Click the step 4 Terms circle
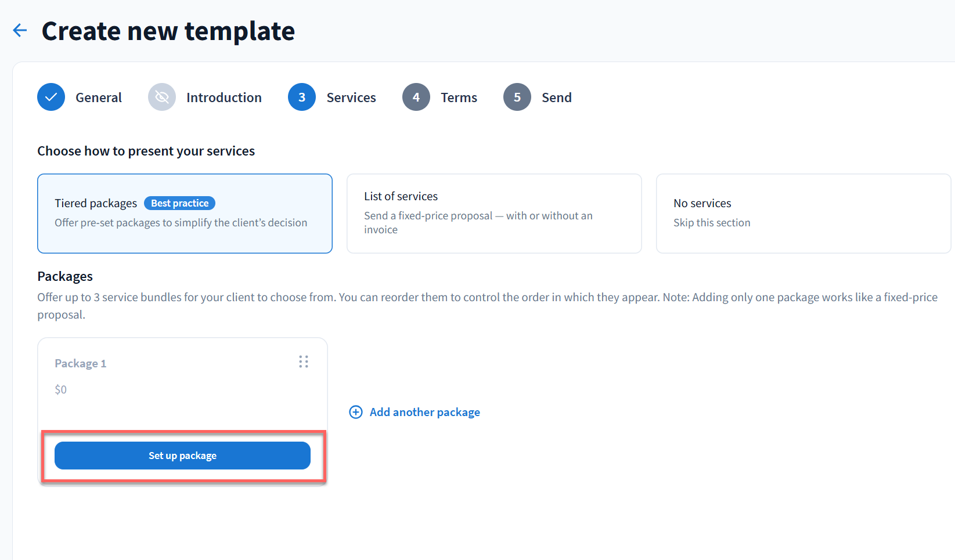Viewport: 955px width, 560px height. click(x=416, y=97)
